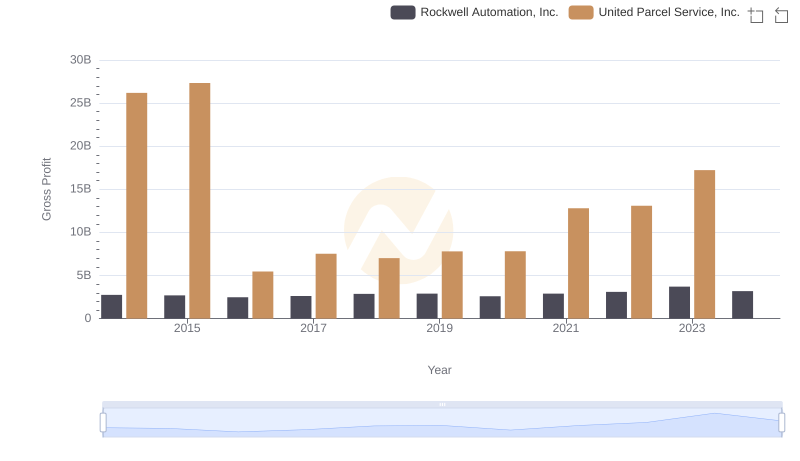
Task: Click the 2021 x-axis label
Action: click(566, 328)
